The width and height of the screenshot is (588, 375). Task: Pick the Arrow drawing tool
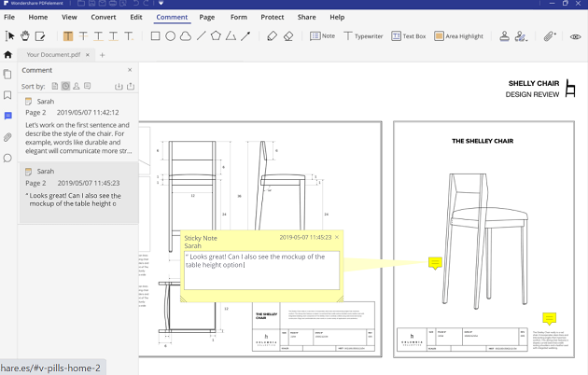[245, 36]
